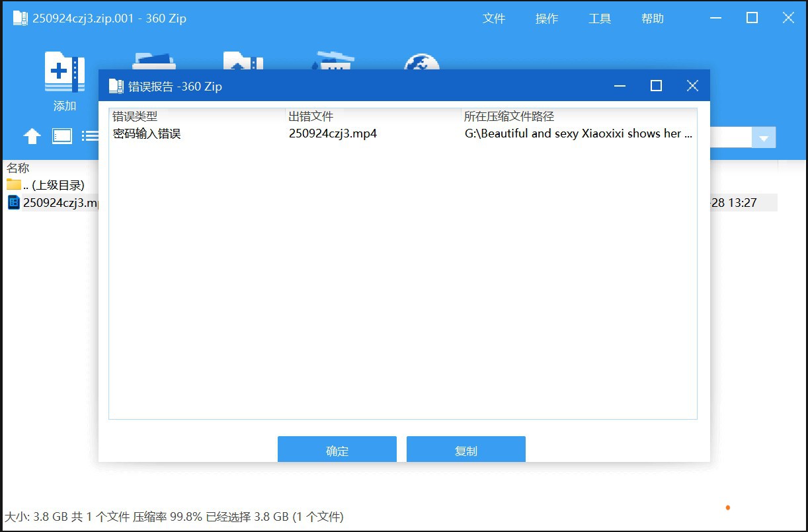
Task: Open the 工具 menu
Action: click(600, 19)
